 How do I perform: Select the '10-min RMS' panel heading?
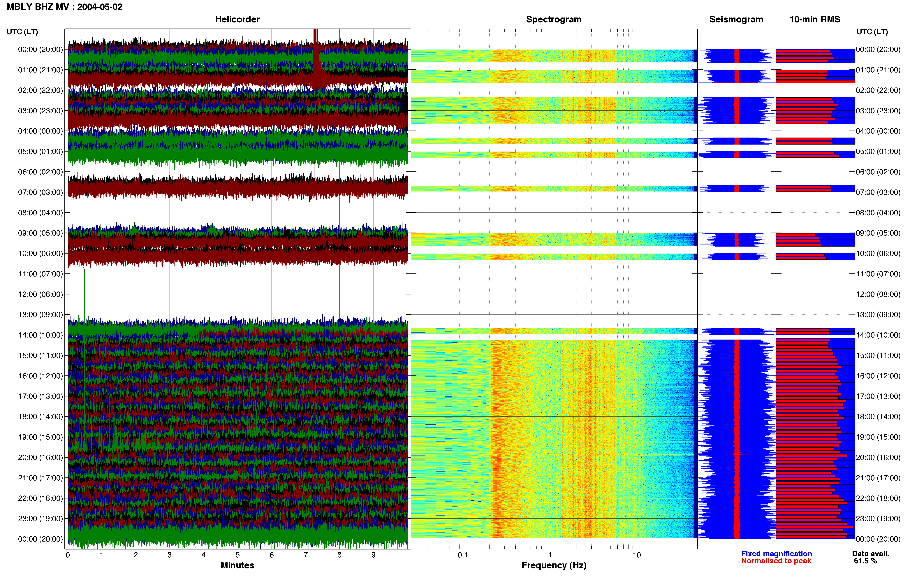coord(815,20)
